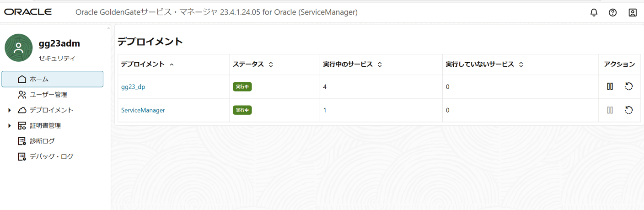Click running services value 4
The height and width of the screenshot is (210, 644).
(325, 86)
